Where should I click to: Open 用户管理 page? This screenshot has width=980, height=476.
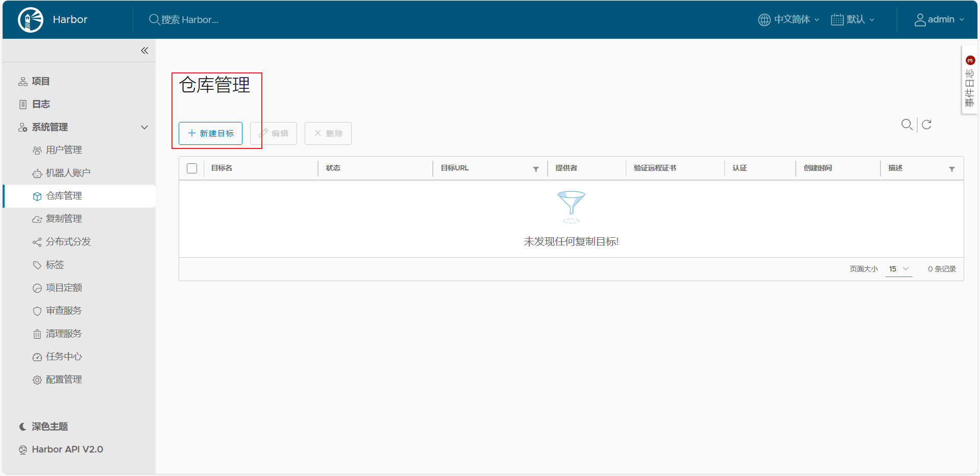click(64, 150)
